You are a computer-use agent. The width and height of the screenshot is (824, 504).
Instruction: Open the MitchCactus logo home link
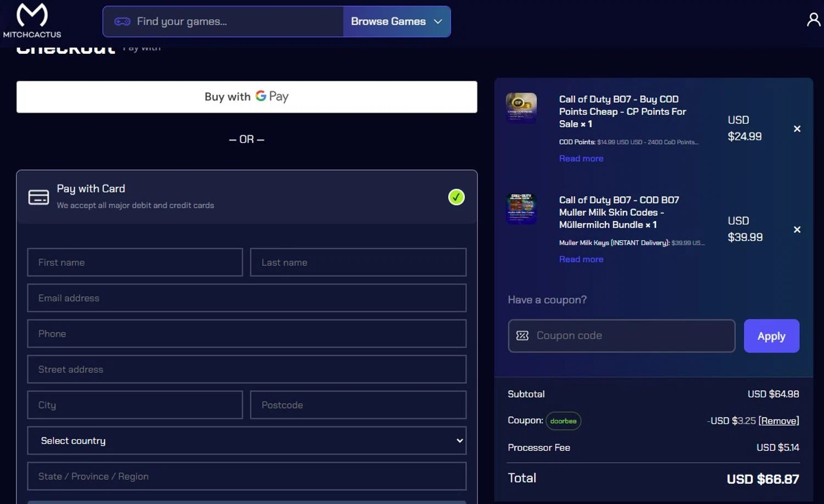tap(32, 20)
